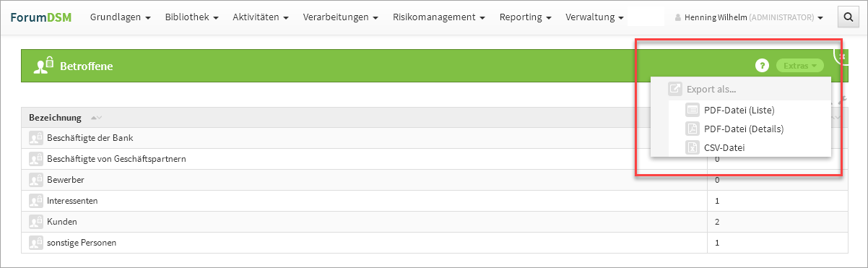Click the Betroffene header person icon
Image resolution: width=868 pixels, height=268 pixels.
pyautogui.click(x=44, y=66)
